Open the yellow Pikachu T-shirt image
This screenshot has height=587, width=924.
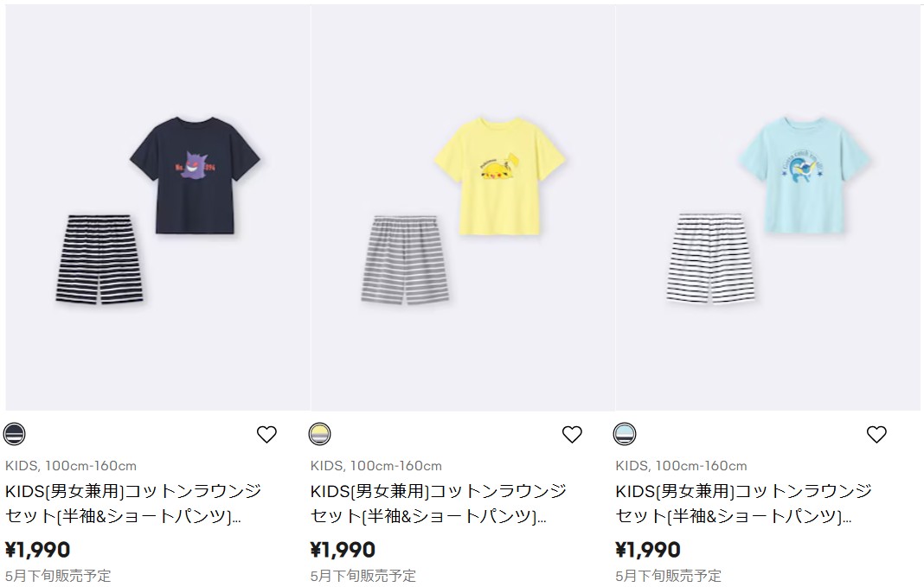[500, 176]
